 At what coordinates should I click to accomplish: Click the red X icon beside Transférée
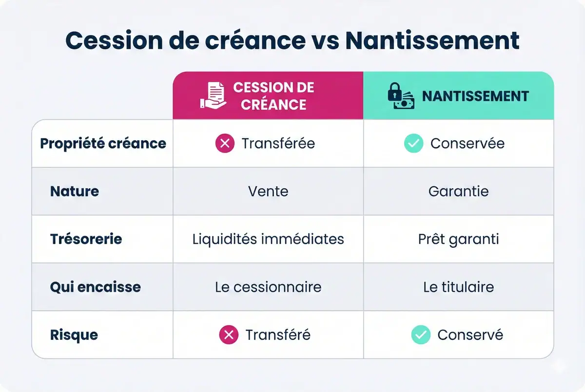coord(225,144)
